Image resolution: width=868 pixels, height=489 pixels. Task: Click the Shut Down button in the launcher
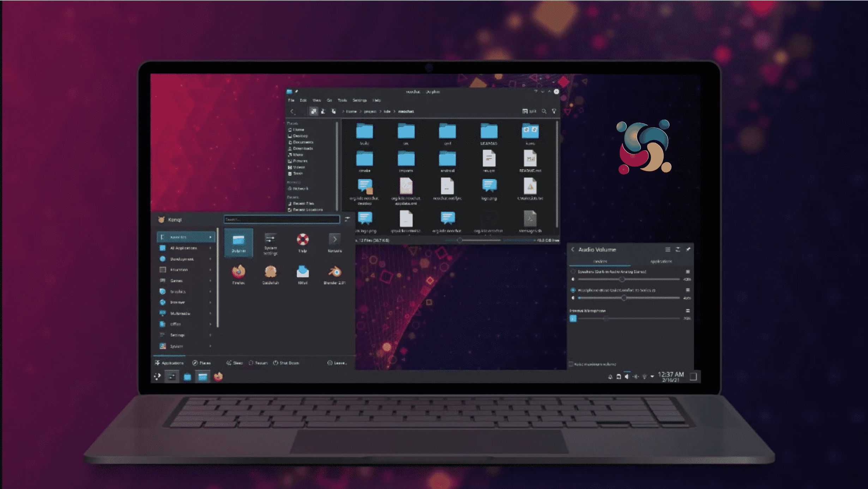(286, 363)
